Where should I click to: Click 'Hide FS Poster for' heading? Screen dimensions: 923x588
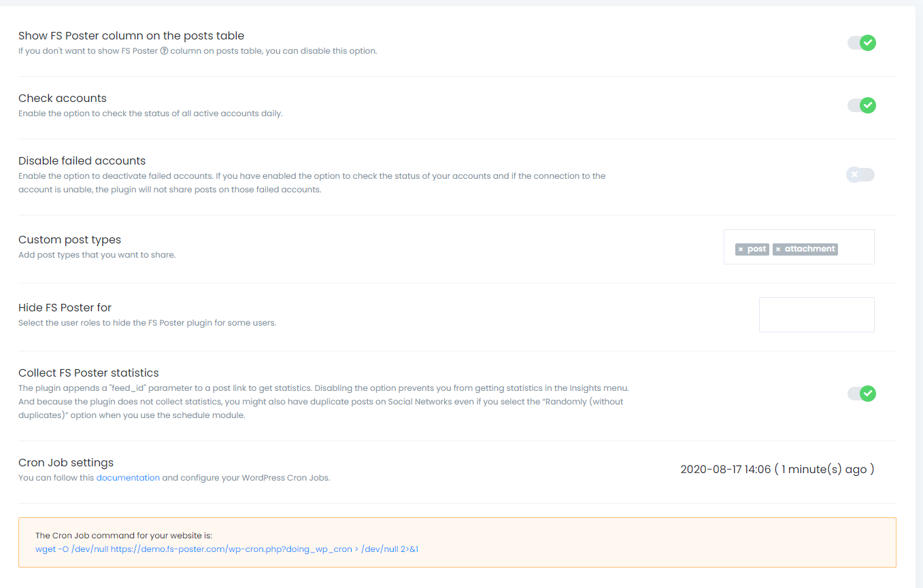[65, 307]
